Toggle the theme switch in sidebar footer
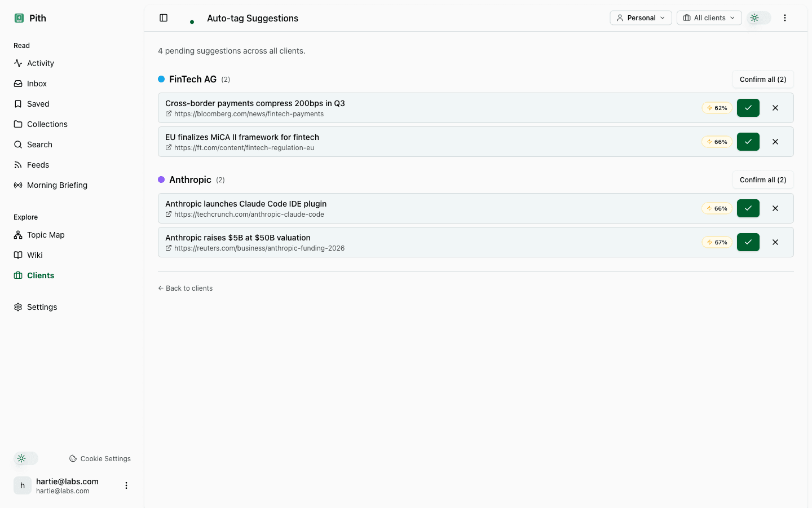Image resolution: width=812 pixels, height=508 pixels. (26, 458)
